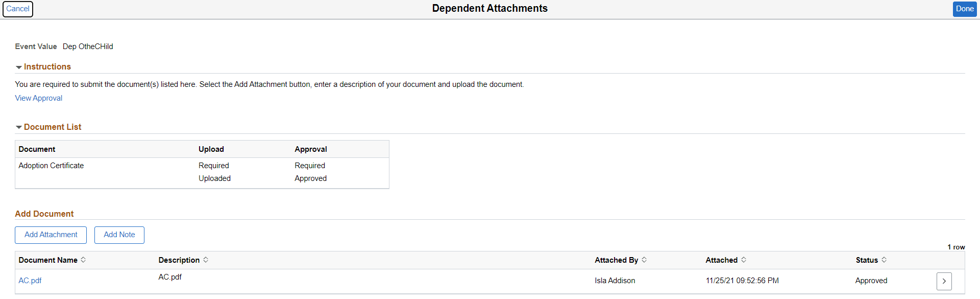Open row details chevron for AC.pdf
The image size is (980, 299).
click(x=944, y=281)
